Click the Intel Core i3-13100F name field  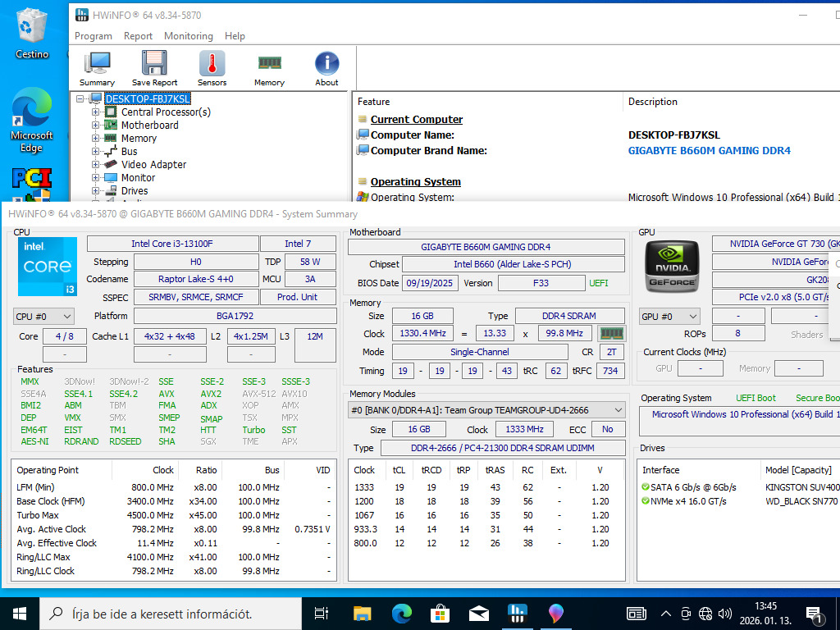pos(172,244)
